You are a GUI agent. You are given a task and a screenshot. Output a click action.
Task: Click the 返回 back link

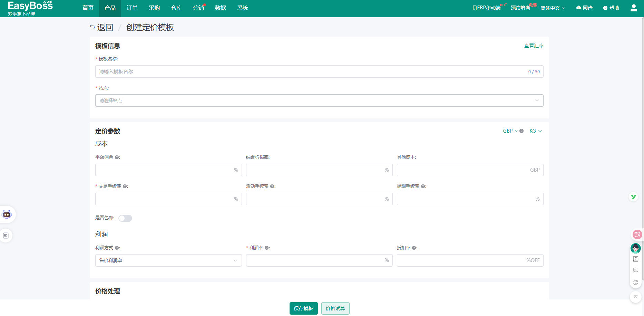click(101, 27)
